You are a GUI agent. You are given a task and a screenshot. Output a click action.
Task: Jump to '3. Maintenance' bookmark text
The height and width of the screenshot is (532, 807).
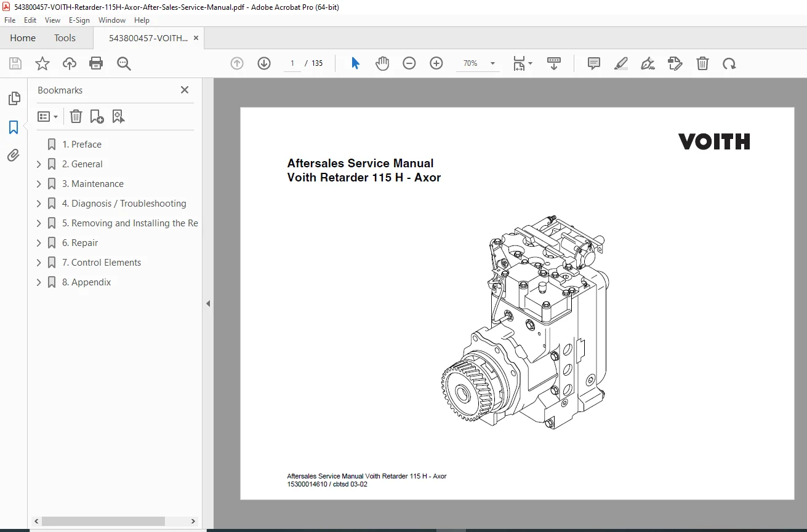tap(93, 184)
